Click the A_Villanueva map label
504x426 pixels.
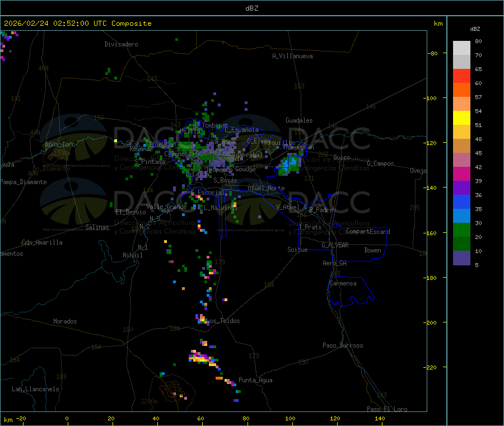pyautogui.click(x=292, y=56)
